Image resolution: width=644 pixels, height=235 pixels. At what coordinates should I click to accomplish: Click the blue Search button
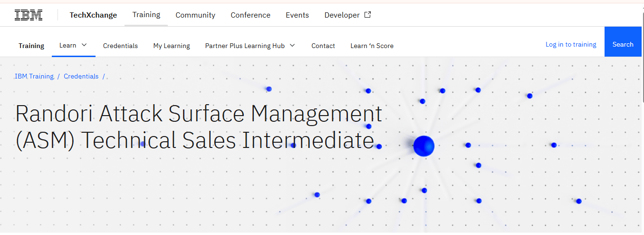[x=623, y=42]
